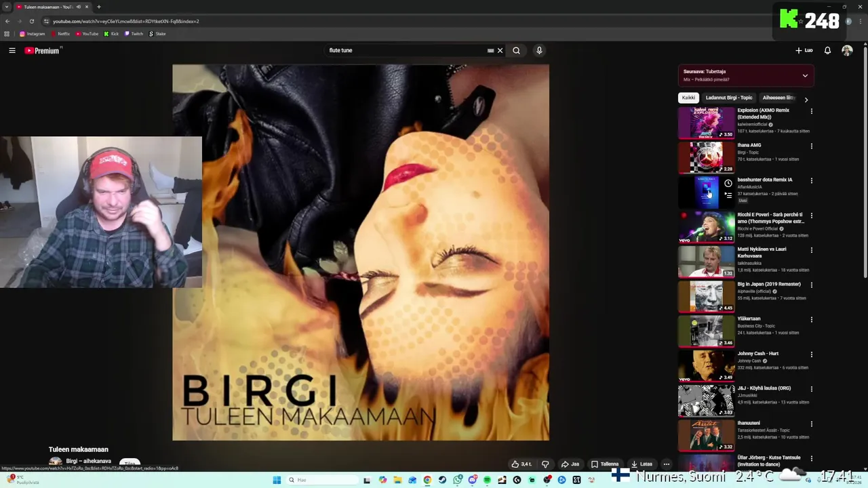This screenshot has height=488, width=868.
Task: Visit the Birgi – aihekanava channel
Action: 88,461
